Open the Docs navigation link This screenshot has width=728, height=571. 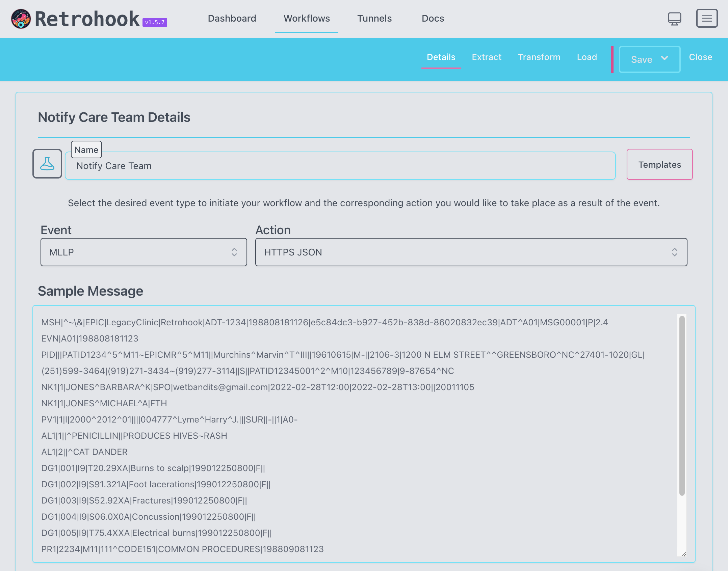[433, 18]
